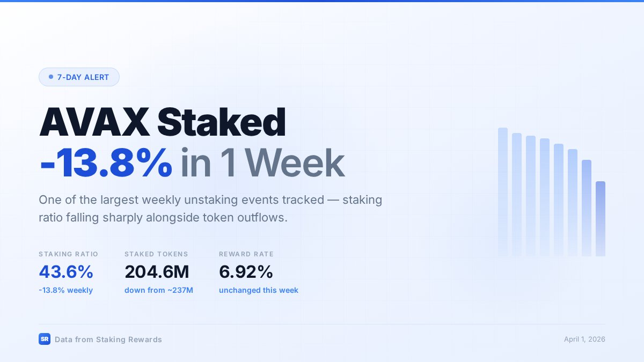Click the "unchanged this week" note
Viewport: 644px width, 362px height.
[x=258, y=290]
